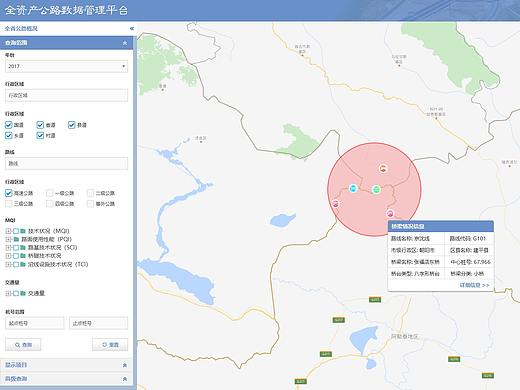
Task: Click the 技术状况 (MQI) tree label
Action: (x=49, y=231)
